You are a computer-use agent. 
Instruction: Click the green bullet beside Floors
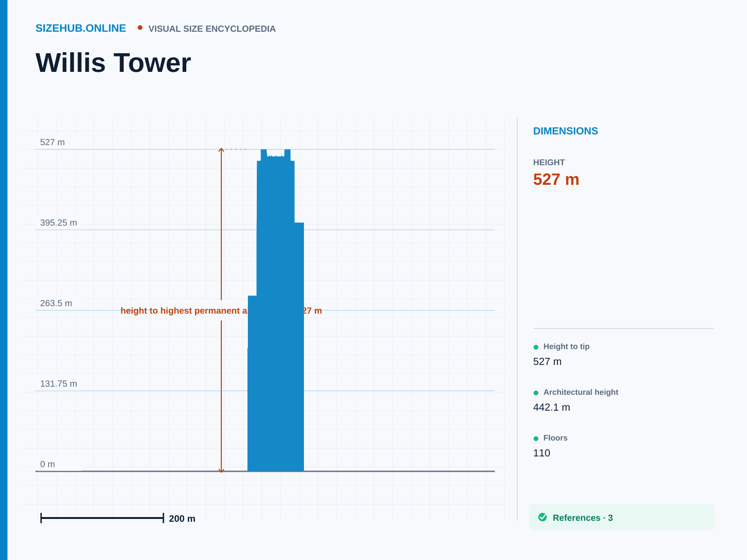(536, 439)
